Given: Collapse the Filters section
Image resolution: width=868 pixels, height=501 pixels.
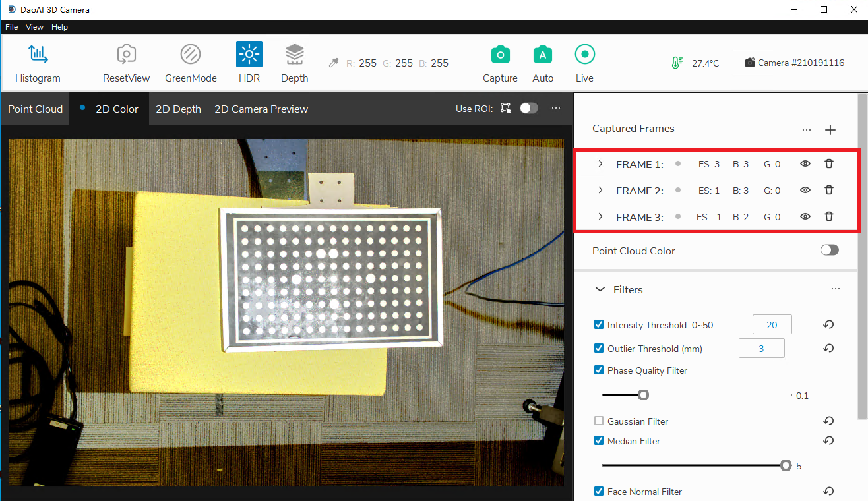Looking at the screenshot, I should pyautogui.click(x=600, y=289).
